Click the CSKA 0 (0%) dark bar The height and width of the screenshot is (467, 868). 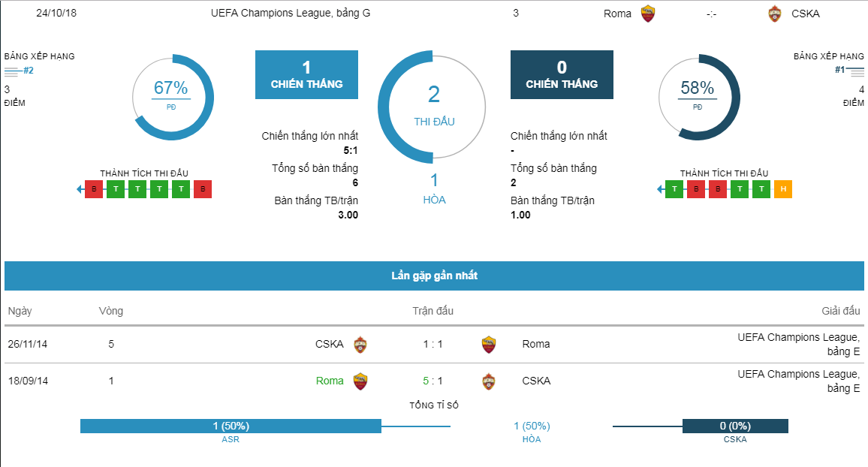click(x=735, y=426)
